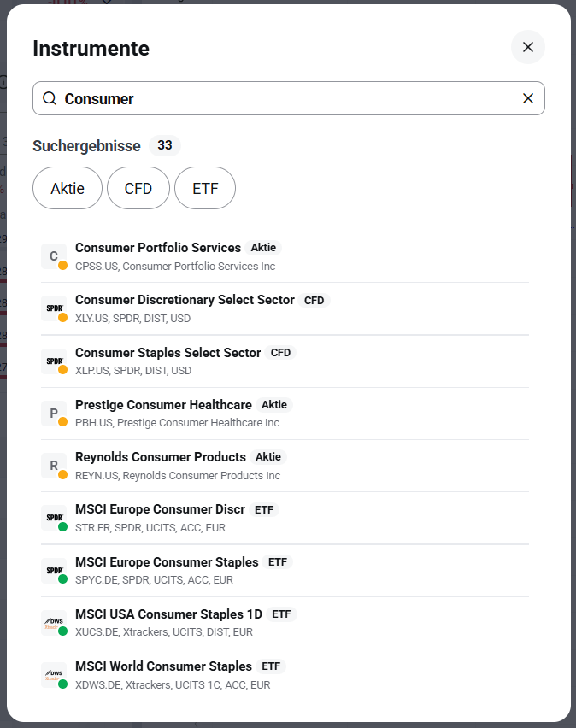The height and width of the screenshot is (728, 576).
Task: Click the C logo of Consumer Portfolio Services
Action: [x=54, y=256]
